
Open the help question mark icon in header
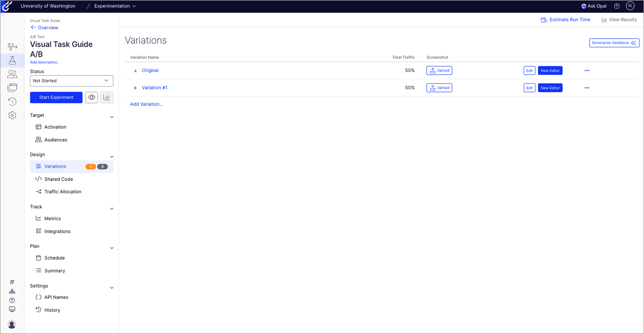pyautogui.click(x=617, y=6)
